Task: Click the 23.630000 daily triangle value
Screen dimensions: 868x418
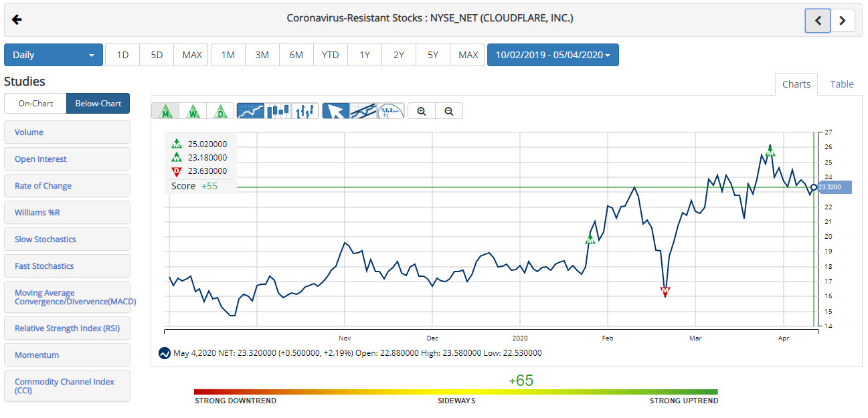Action: [207, 171]
